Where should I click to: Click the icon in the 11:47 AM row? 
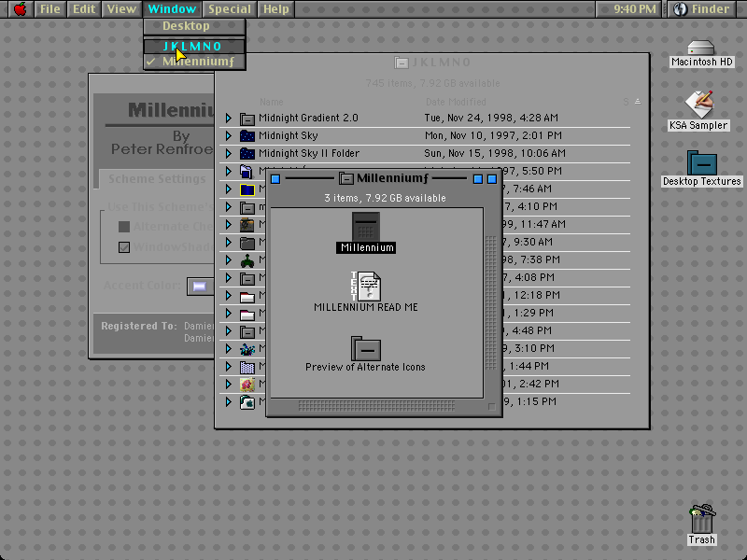(247, 224)
